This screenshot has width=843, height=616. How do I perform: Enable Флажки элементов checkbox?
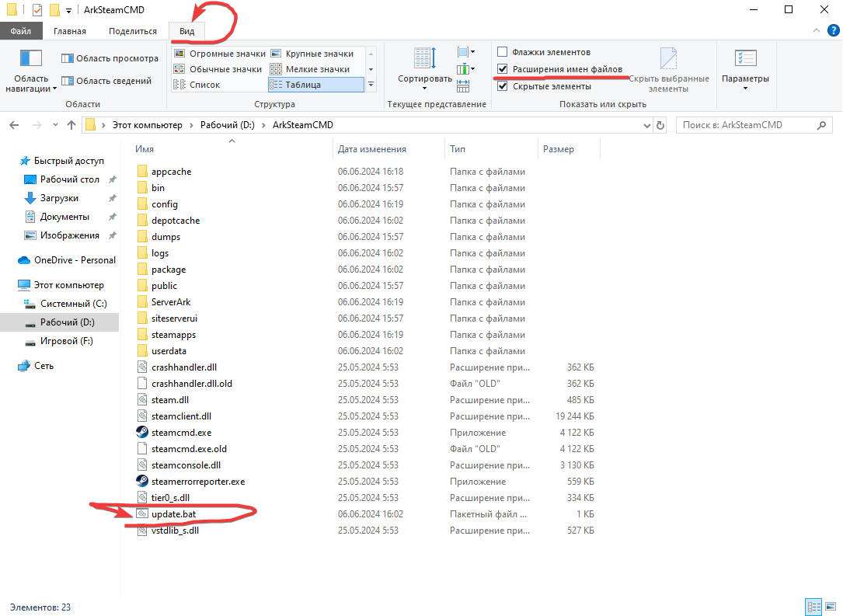click(503, 52)
